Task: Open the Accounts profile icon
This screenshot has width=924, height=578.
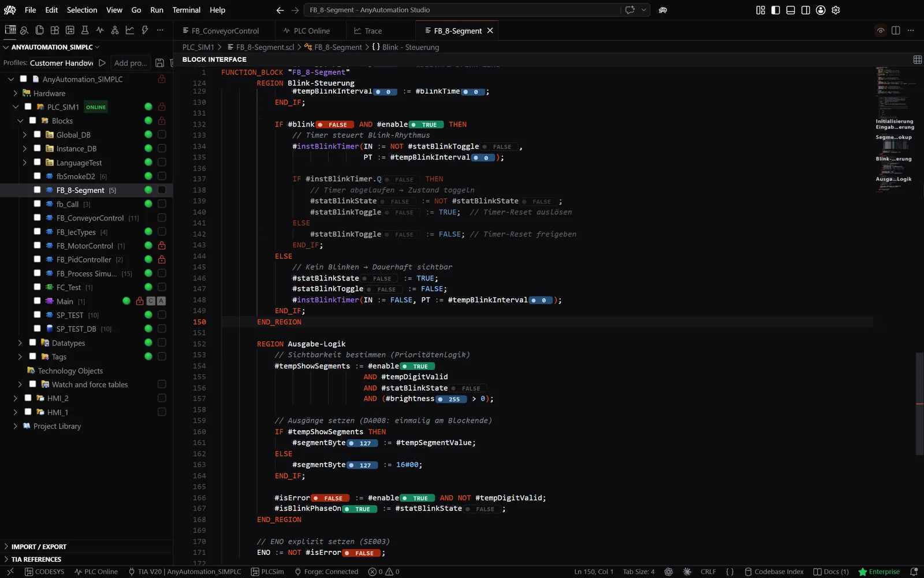Action: pyautogui.click(x=821, y=10)
